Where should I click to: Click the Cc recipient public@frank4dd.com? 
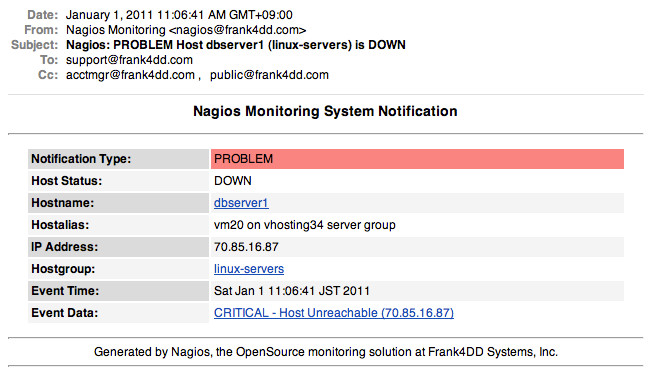(x=269, y=75)
